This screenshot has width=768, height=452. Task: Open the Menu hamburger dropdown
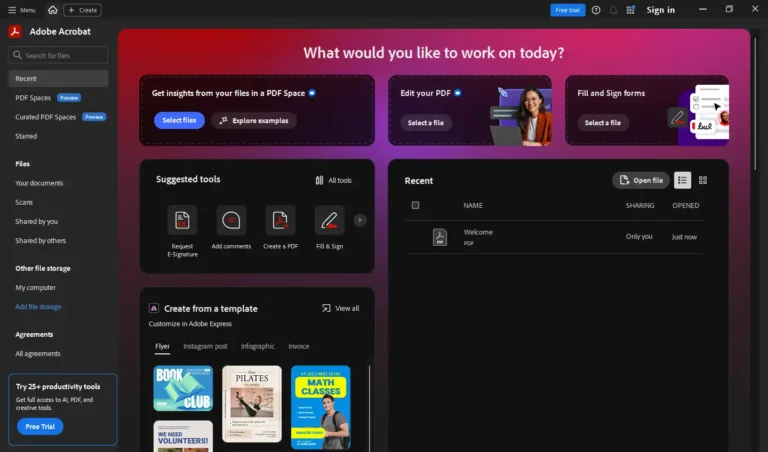point(21,10)
